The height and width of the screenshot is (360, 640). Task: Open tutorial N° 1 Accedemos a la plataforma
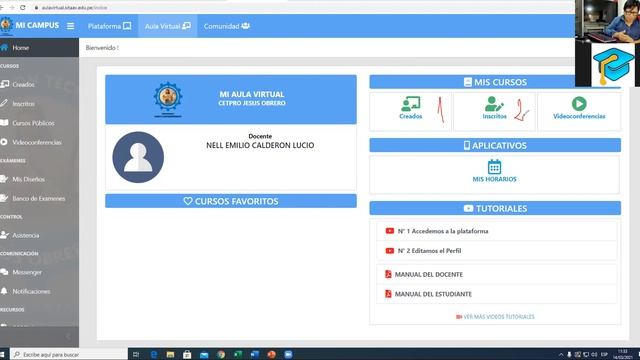pos(443,231)
